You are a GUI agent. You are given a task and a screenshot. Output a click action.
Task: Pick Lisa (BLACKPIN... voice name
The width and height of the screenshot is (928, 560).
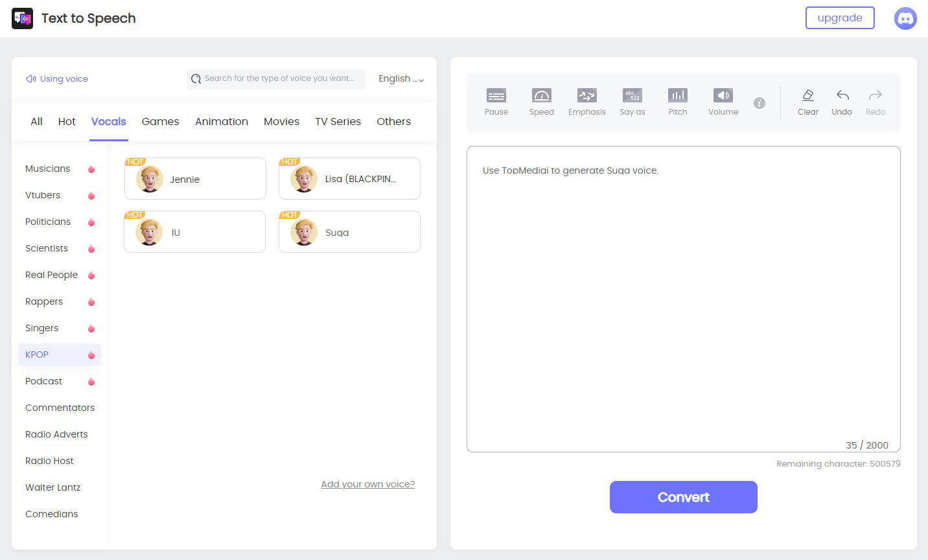[360, 179]
